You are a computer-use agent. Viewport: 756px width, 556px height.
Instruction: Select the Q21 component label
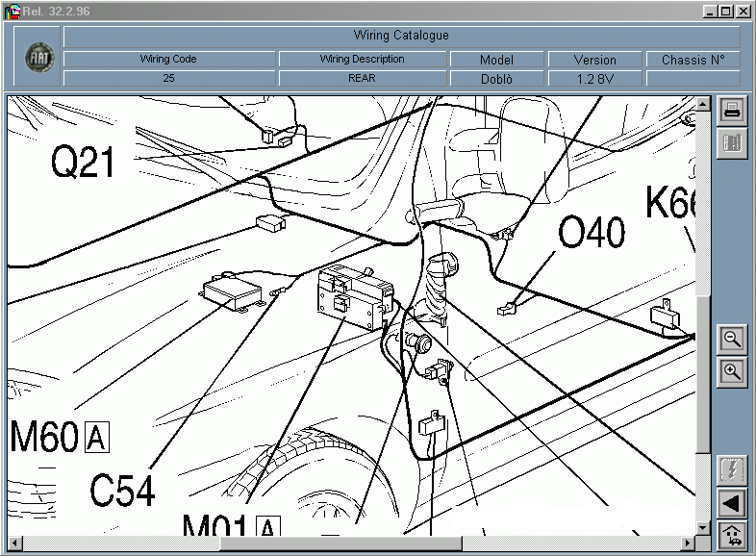coord(83,162)
